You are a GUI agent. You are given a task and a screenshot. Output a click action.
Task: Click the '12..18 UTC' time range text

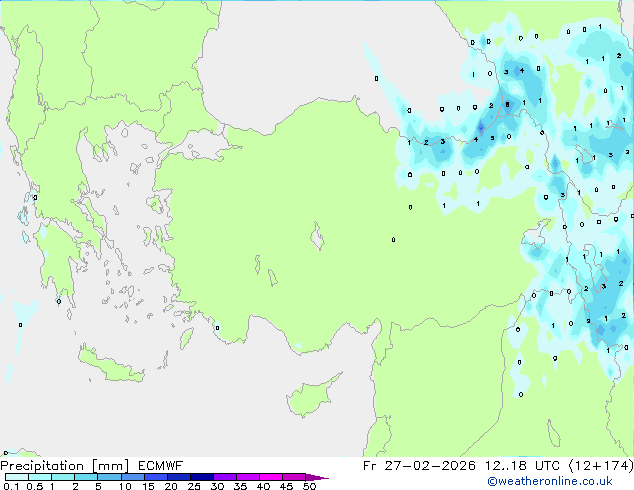pos(522,466)
